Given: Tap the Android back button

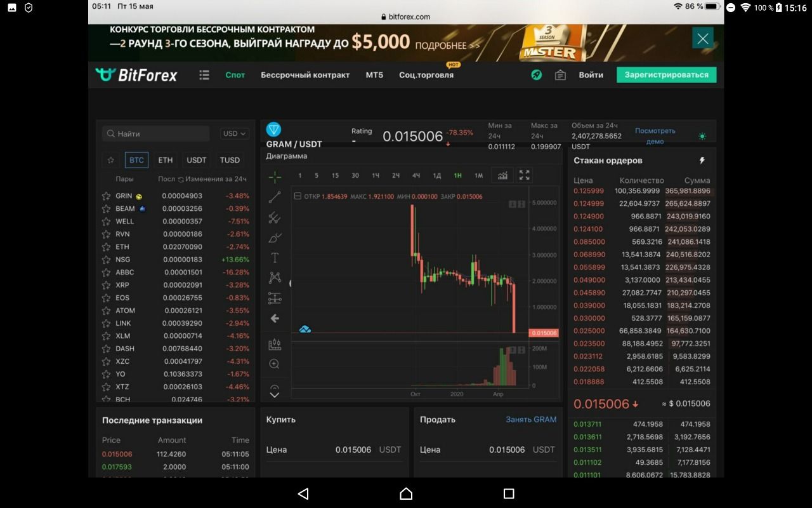Looking at the screenshot, I should [303, 493].
